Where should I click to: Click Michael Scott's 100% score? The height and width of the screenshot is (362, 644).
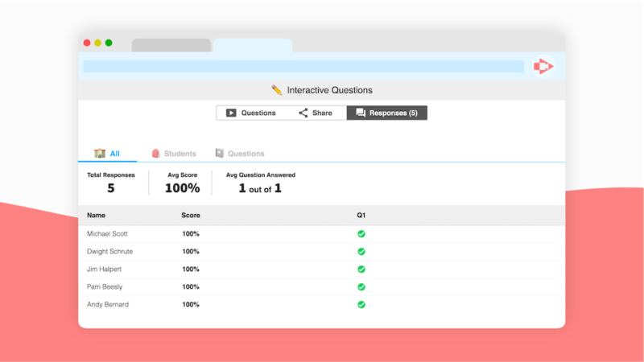coord(191,233)
